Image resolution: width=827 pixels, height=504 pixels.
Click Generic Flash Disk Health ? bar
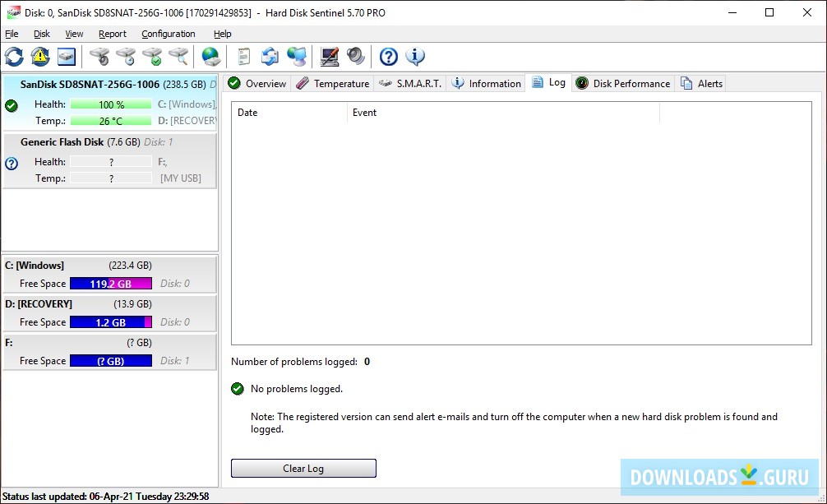(111, 162)
